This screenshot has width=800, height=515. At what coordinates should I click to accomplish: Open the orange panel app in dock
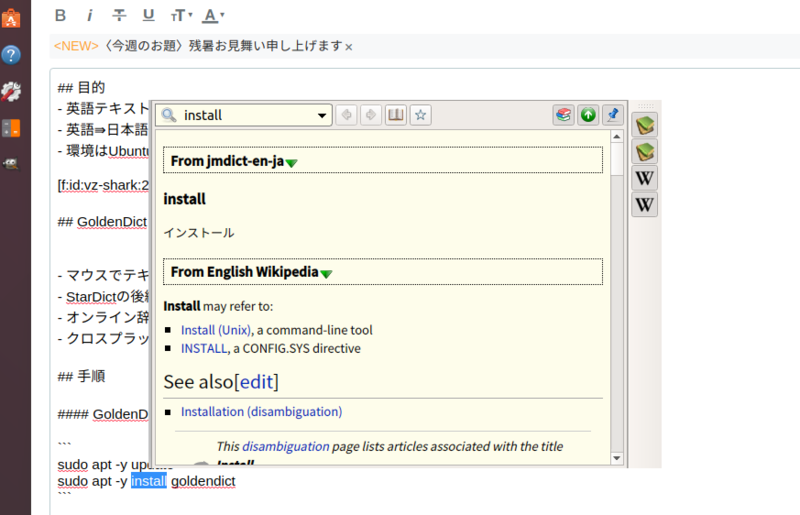coord(11,128)
